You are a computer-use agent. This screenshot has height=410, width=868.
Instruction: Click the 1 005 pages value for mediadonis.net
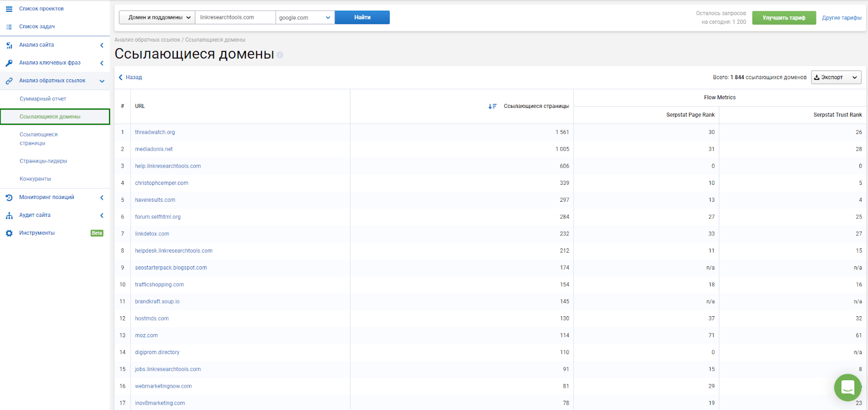click(x=562, y=149)
